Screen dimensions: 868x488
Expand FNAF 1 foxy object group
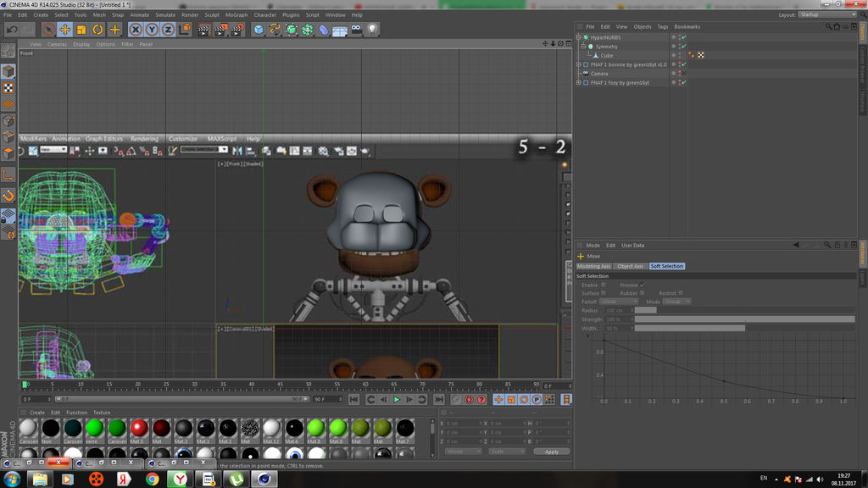(x=578, y=82)
